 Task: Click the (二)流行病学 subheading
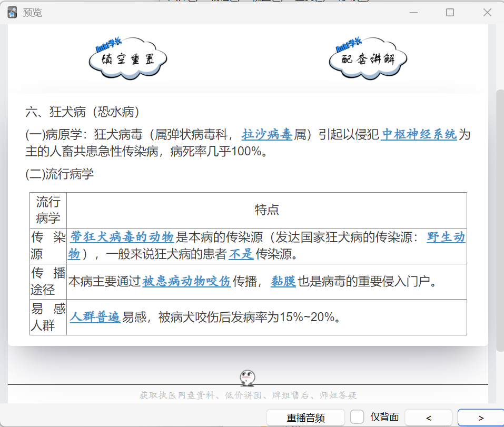point(60,174)
